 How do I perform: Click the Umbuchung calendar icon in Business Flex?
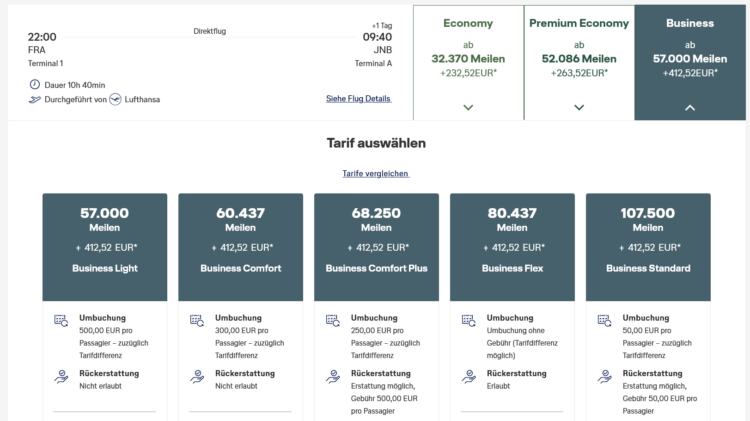pyautogui.click(x=469, y=321)
